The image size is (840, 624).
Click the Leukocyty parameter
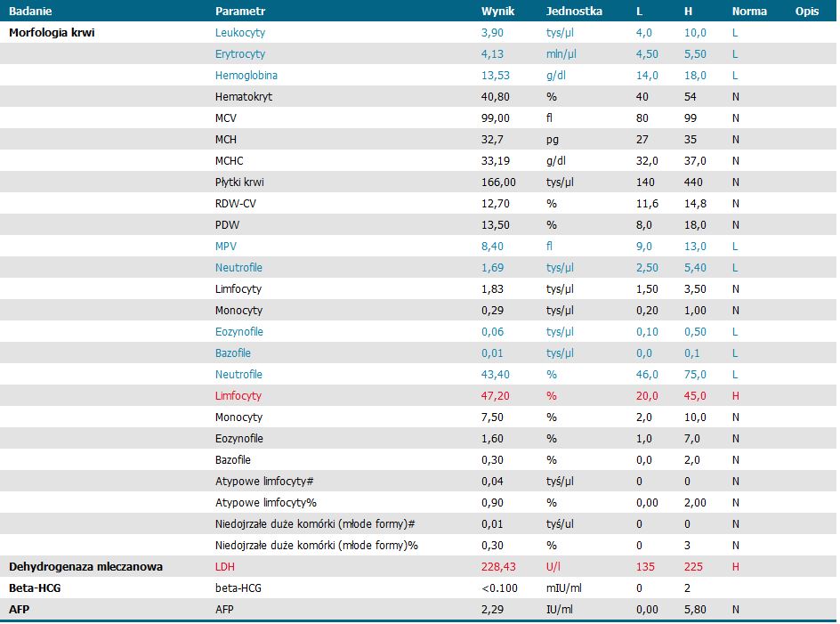[x=240, y=33]
